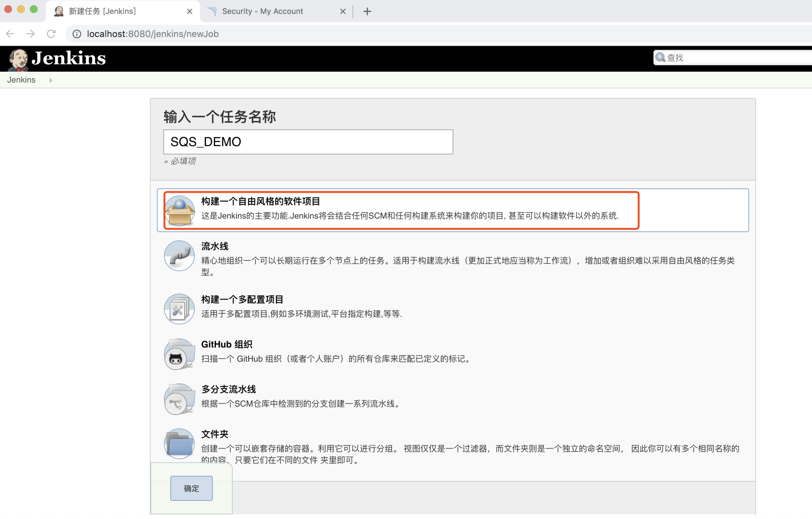This screenshot has height=519, width=812.
Task: Click the address bar URL localhost:8080/jenkins/newJob
Action: point(153,34)
